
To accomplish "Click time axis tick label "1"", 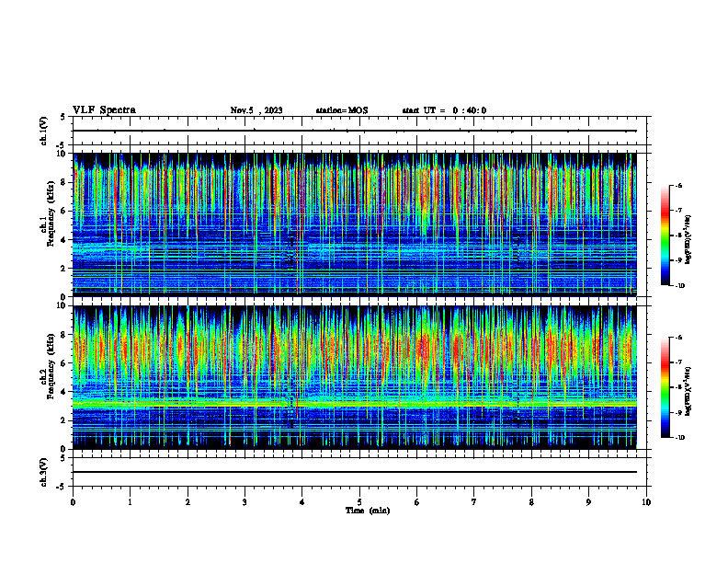I will pos(130,502).
